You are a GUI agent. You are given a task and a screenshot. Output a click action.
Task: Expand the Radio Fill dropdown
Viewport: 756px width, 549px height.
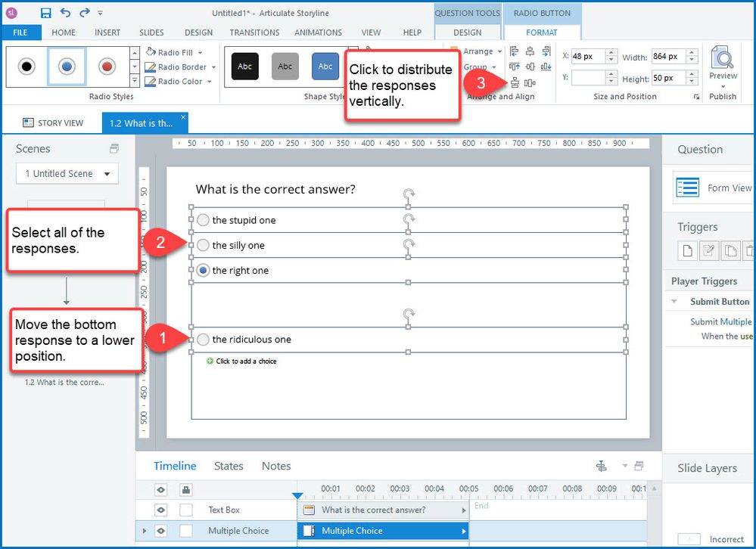click(200, 52)
